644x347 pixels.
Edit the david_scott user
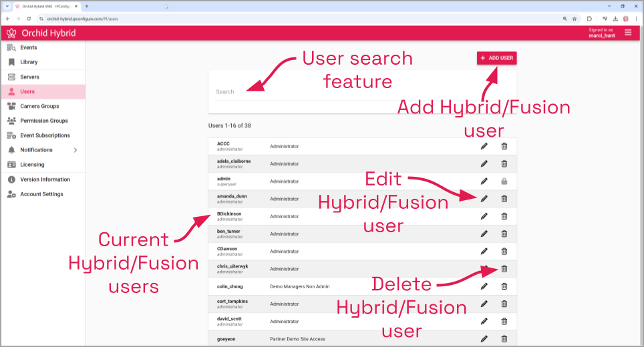pos(484,322)
